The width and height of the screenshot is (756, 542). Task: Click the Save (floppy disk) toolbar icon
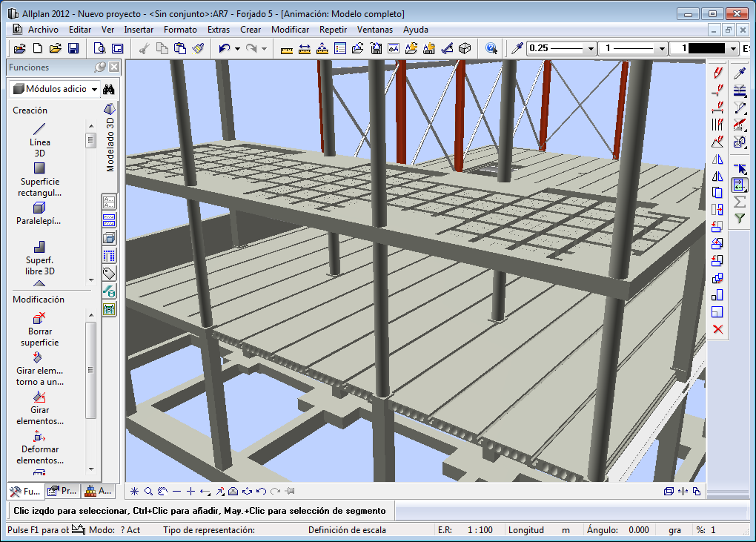click(x=73, y=48)
